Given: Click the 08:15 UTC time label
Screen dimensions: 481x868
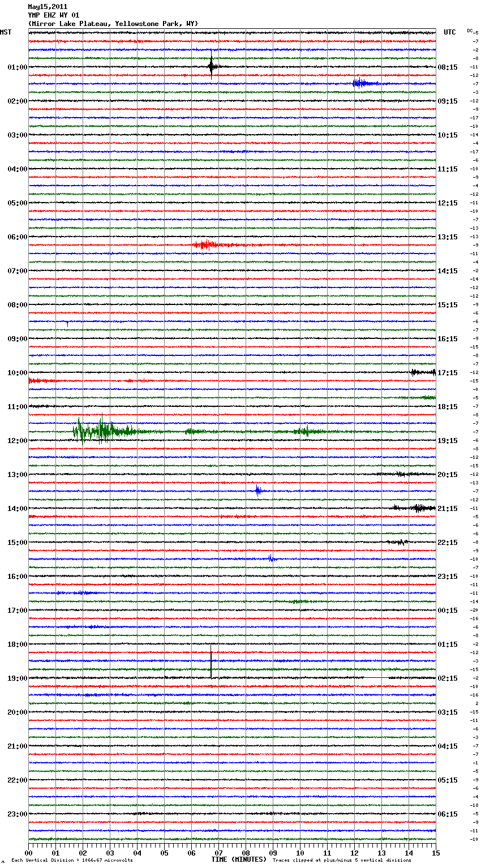Looking at the screenshot, I should point(448,67).
